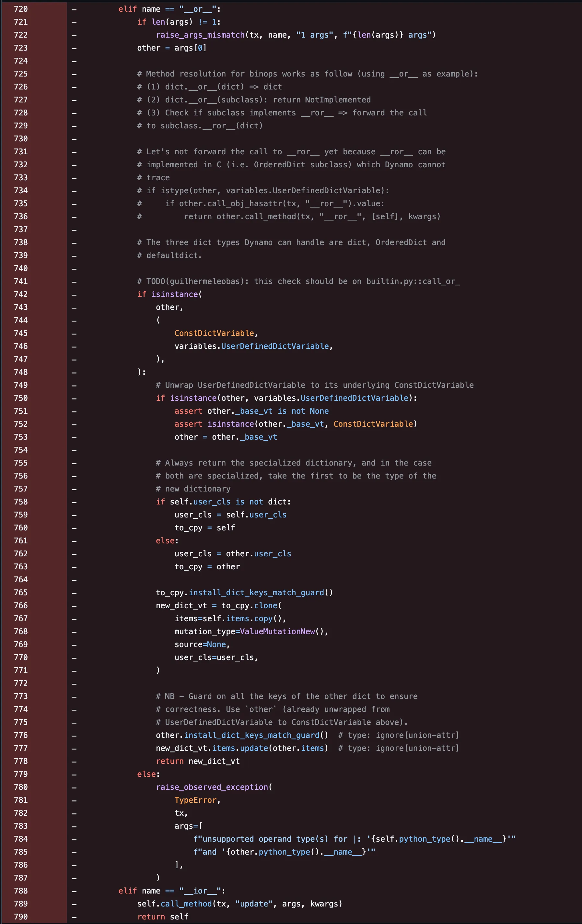Click the comment 'NB - Guard on all the keys'
Viewport: 582px width, 924px height.
[x=286, y=696]
